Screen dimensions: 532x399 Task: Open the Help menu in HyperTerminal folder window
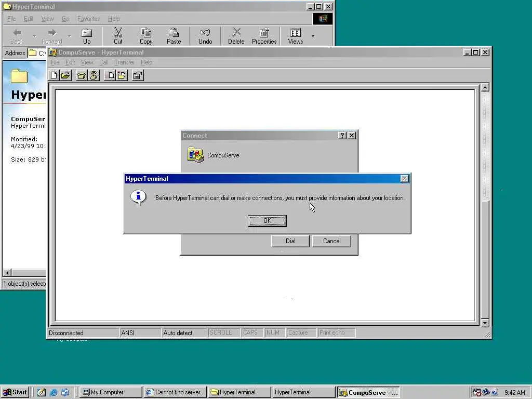[114, 19]
